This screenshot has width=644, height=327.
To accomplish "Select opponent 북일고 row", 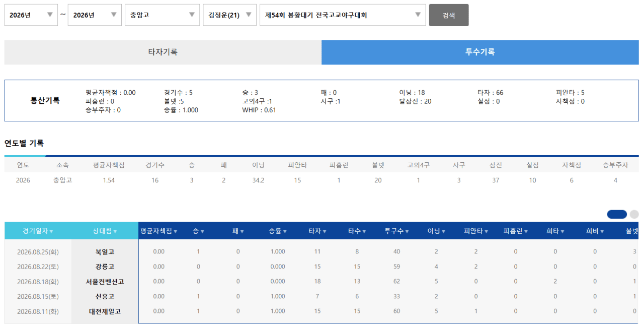I will tap(105, 251).
